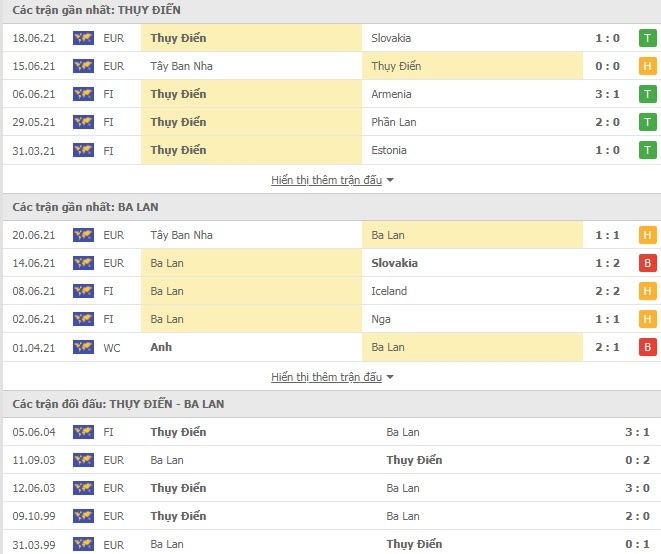Open Hiển thị thêm trận đấu under Ba Lan
661x554 pixels.
[x=326, y=377]
